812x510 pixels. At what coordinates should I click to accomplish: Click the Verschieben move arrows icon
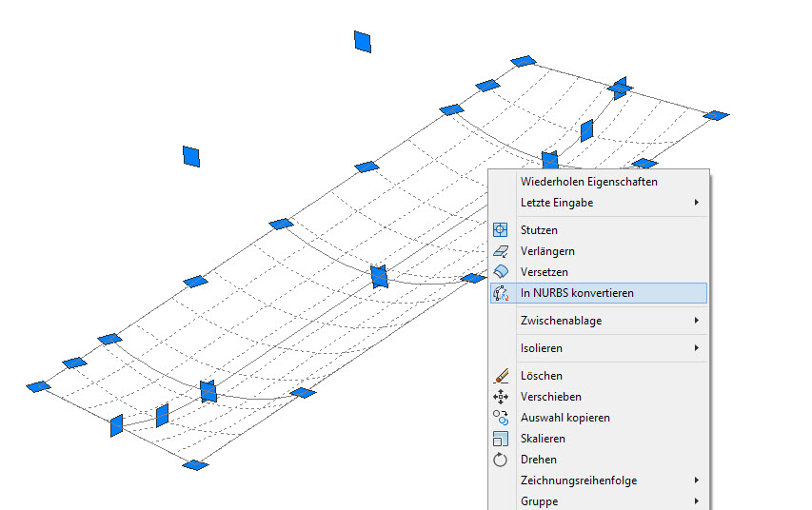coord(501,397)
